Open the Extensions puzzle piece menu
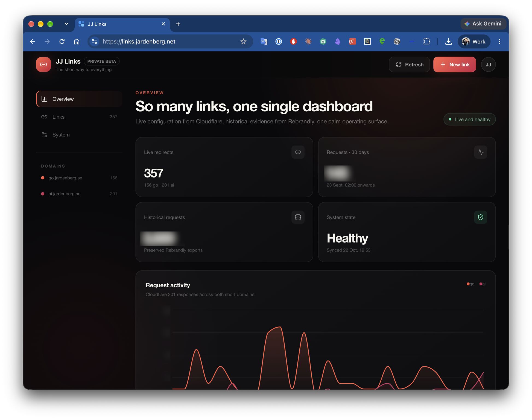 tap(426, 42)
